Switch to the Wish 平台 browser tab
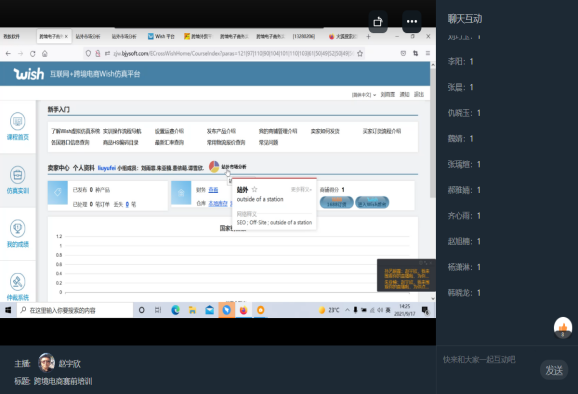 [161, 36]
